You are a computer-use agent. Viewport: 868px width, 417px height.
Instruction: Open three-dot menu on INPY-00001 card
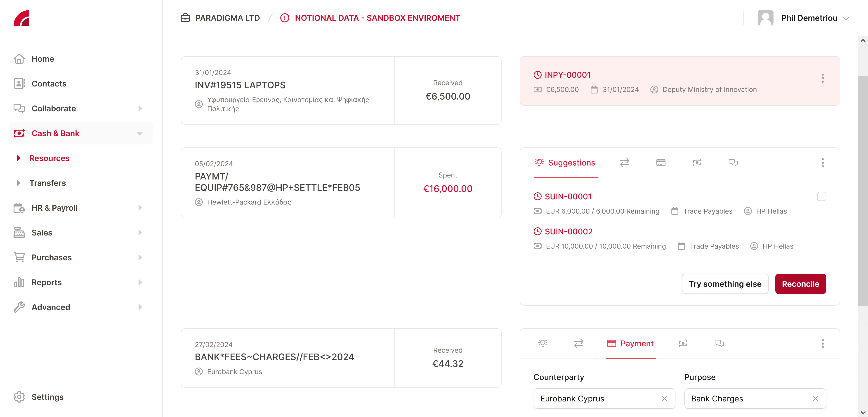coord(822,78)
